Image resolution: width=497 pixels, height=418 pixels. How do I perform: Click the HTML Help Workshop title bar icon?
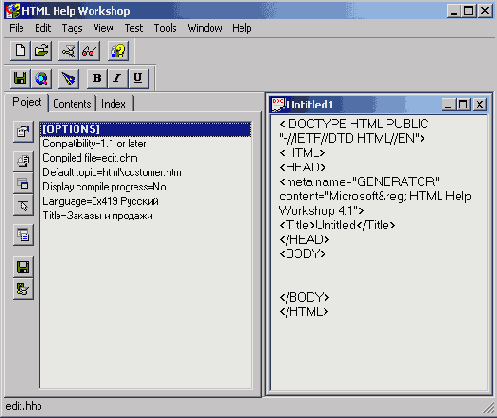13,11
